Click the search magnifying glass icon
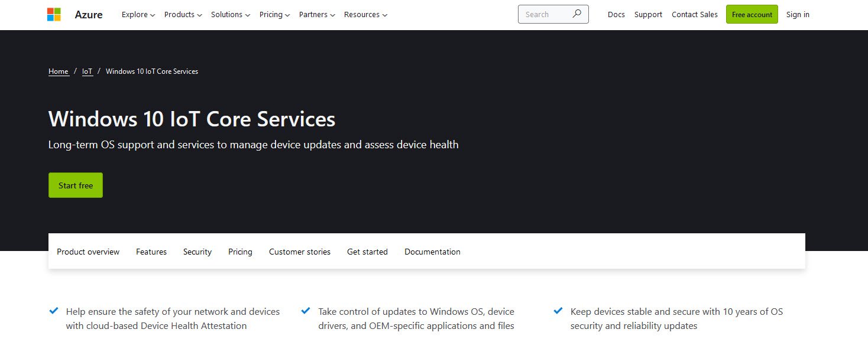The width and height of the screenshot is (868, 352). 577,14
